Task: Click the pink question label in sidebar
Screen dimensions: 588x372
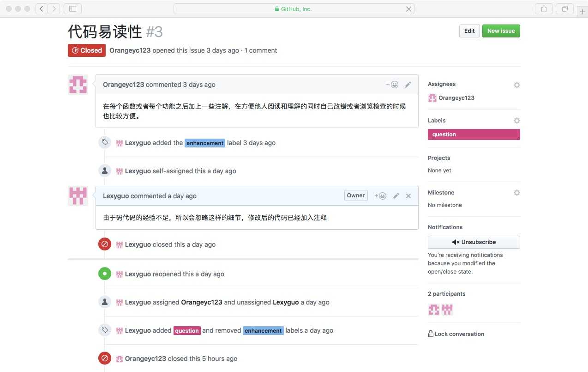Action: click(474, 134)
